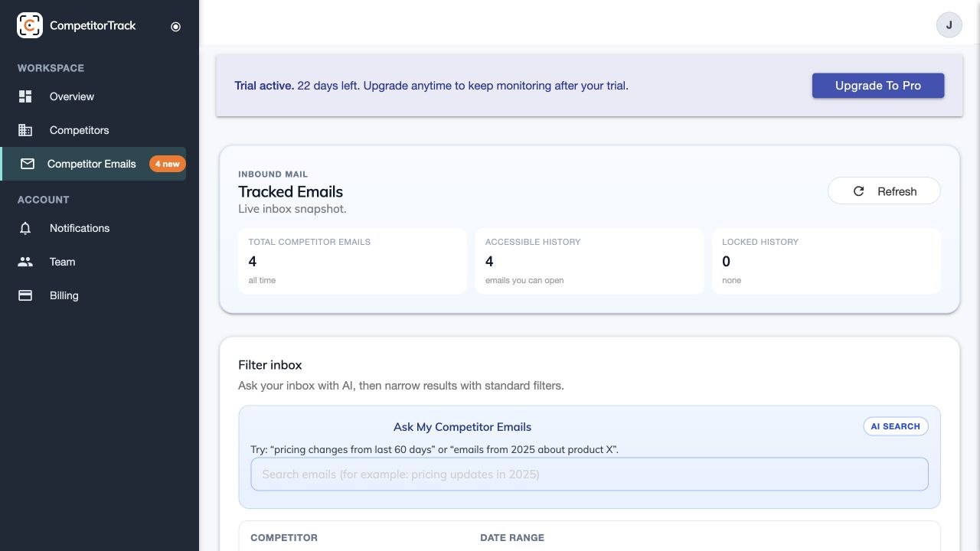
Task: Click the AI SEARCH badge
Action: (896, 426)
